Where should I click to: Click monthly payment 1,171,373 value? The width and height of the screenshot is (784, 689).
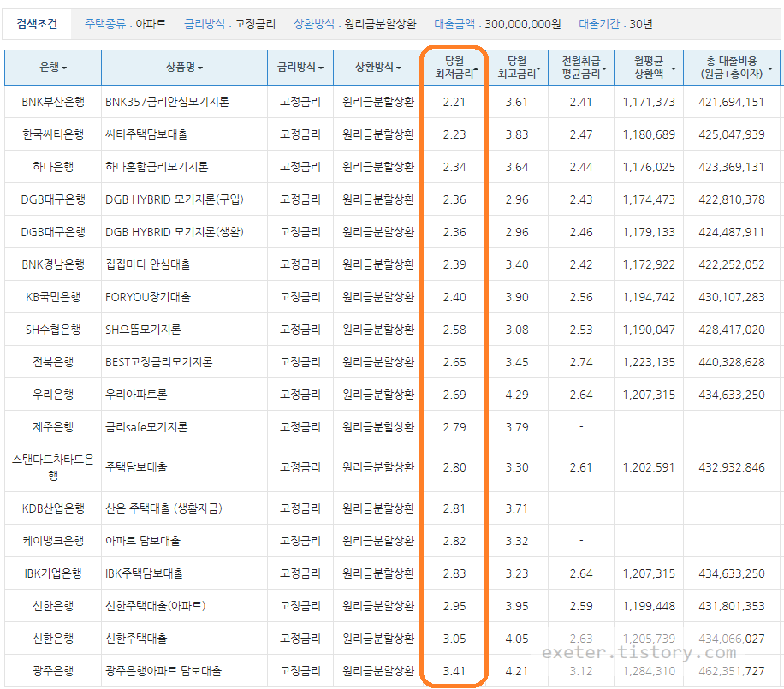[649, 102]
